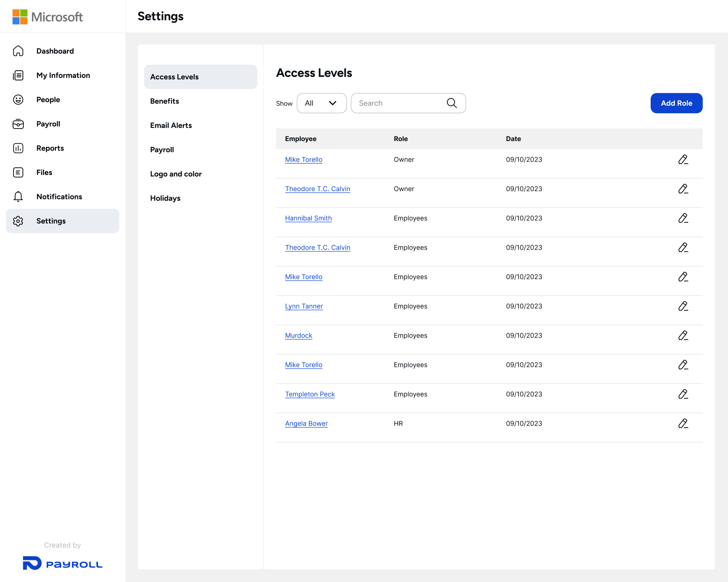Click the Files document icon in sidebar
Screen dimensions: 728x582
point(18,173)
